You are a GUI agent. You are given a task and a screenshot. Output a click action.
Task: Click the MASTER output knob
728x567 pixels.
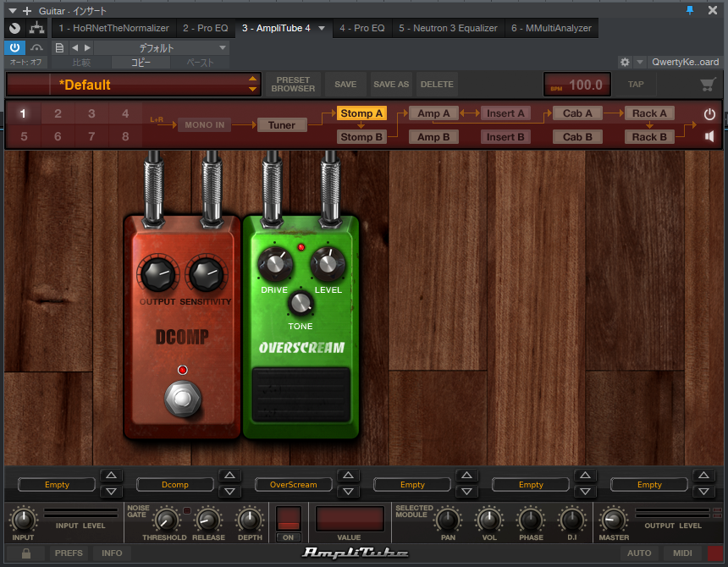[x=613, y=520]
